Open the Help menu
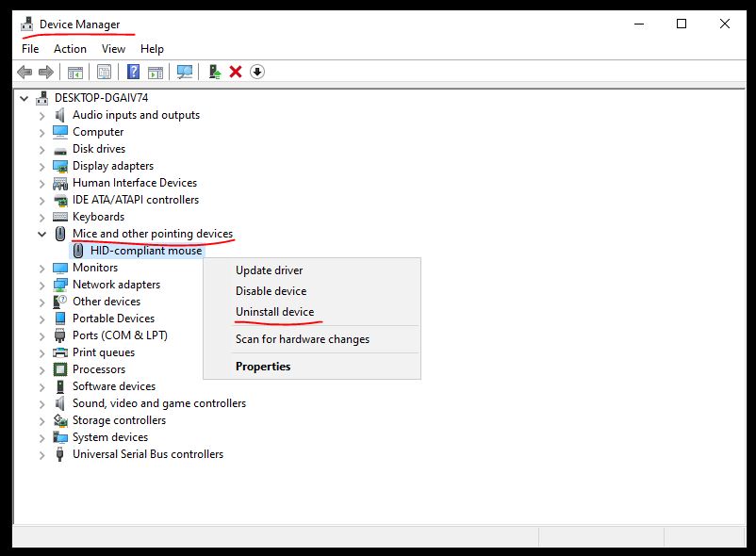 click(152, 49)
